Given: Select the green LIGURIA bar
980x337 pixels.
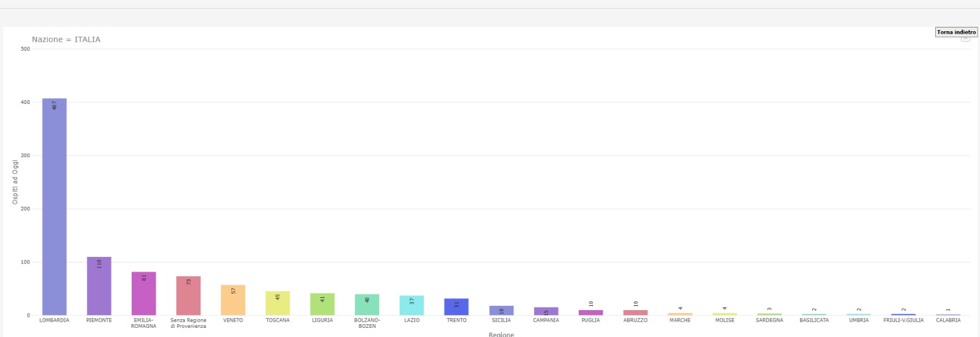Looking at the screenshot, I should pyautogui.click(x=322, y=304).
